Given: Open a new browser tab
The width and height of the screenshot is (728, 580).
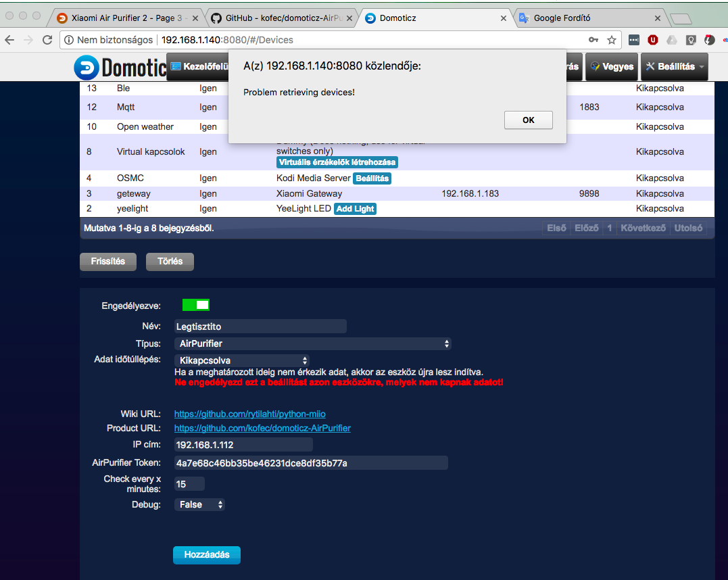Looking at the screenshot, I should (681, 18).
